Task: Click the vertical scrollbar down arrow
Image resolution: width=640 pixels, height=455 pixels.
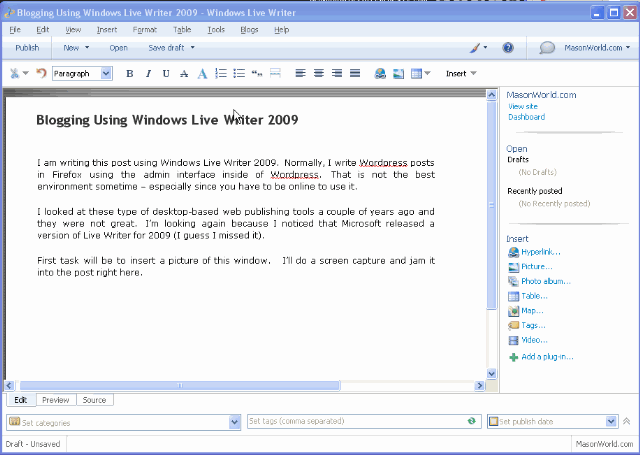Action: 491,373
